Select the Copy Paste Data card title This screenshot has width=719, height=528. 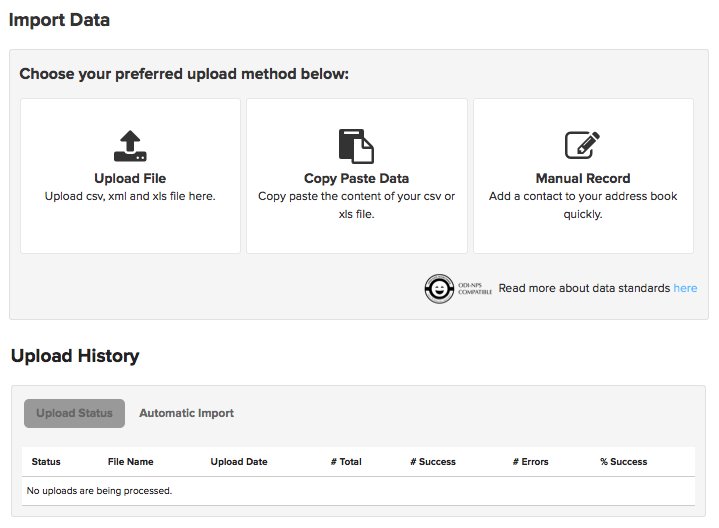click(356, 179)
